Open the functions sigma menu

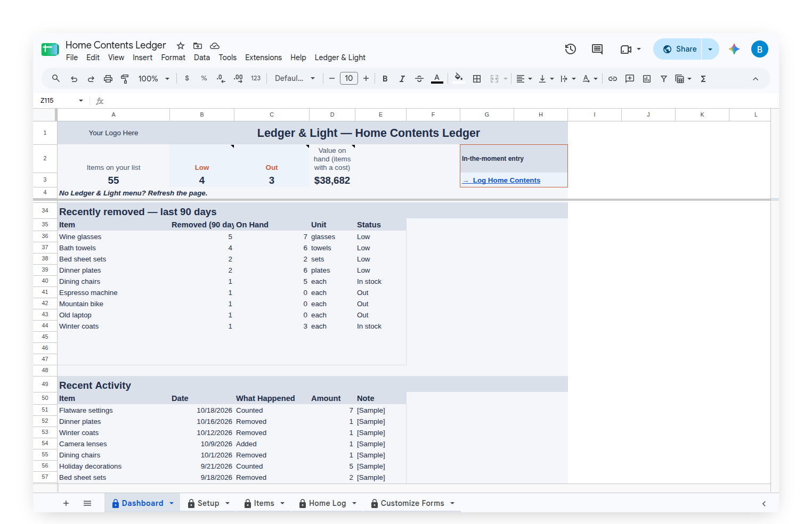coord(703,79)
